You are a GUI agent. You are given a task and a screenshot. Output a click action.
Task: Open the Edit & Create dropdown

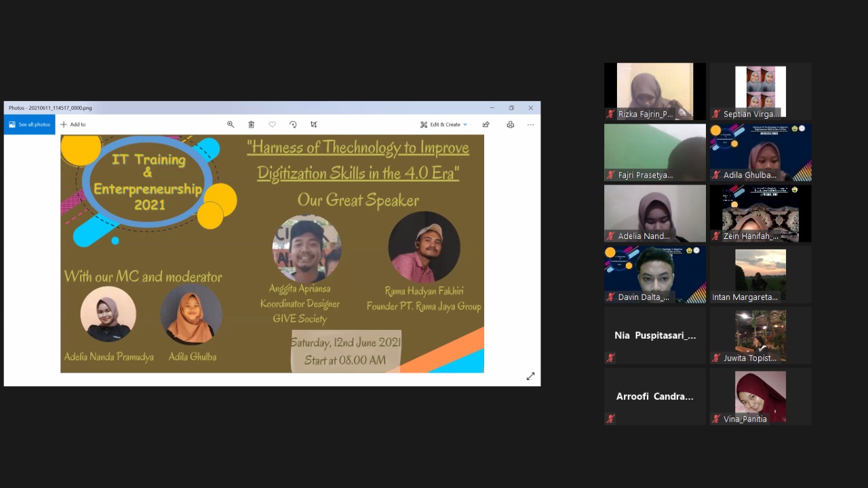point(443,125)
